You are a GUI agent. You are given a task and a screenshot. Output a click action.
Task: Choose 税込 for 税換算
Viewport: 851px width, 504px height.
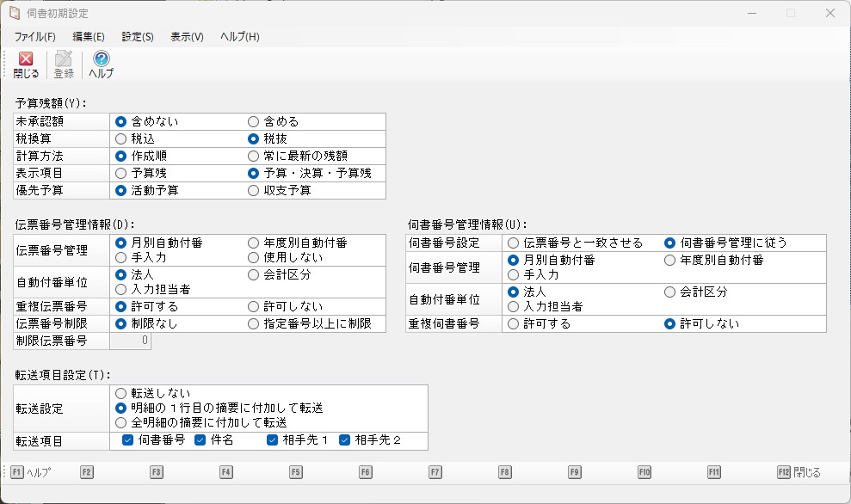pyautogui.click(x=121, y=138)
